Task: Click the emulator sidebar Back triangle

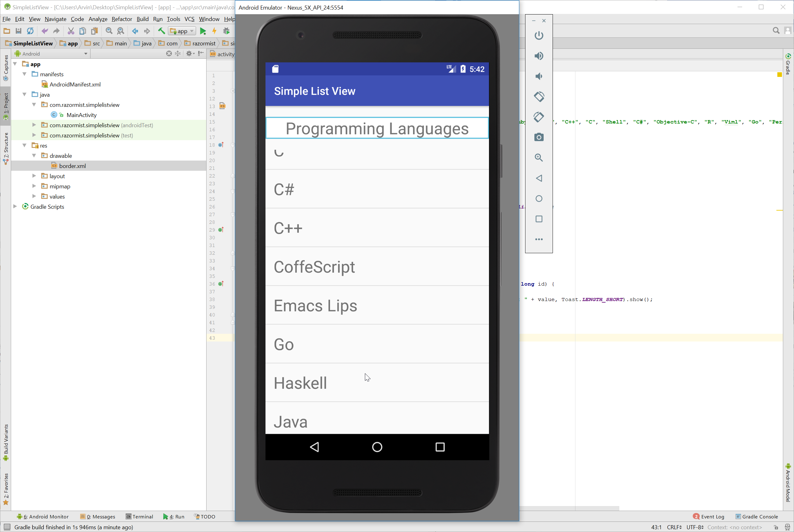Action: point(539,178)
